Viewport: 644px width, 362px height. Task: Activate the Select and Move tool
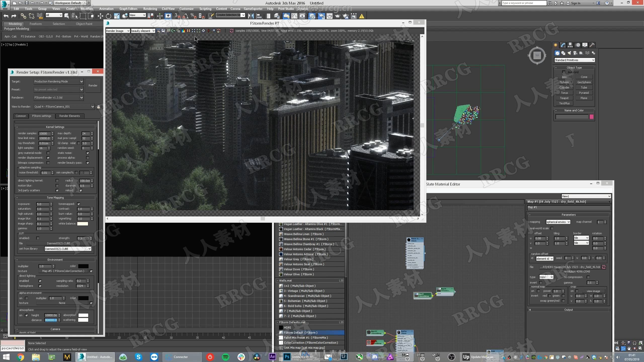pos(100,16)
